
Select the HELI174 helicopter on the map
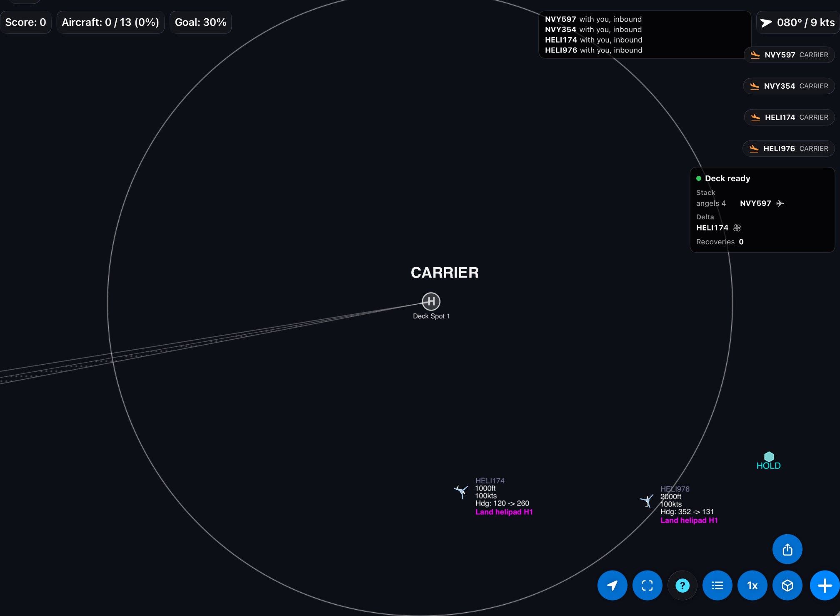(x=461, y=491)
